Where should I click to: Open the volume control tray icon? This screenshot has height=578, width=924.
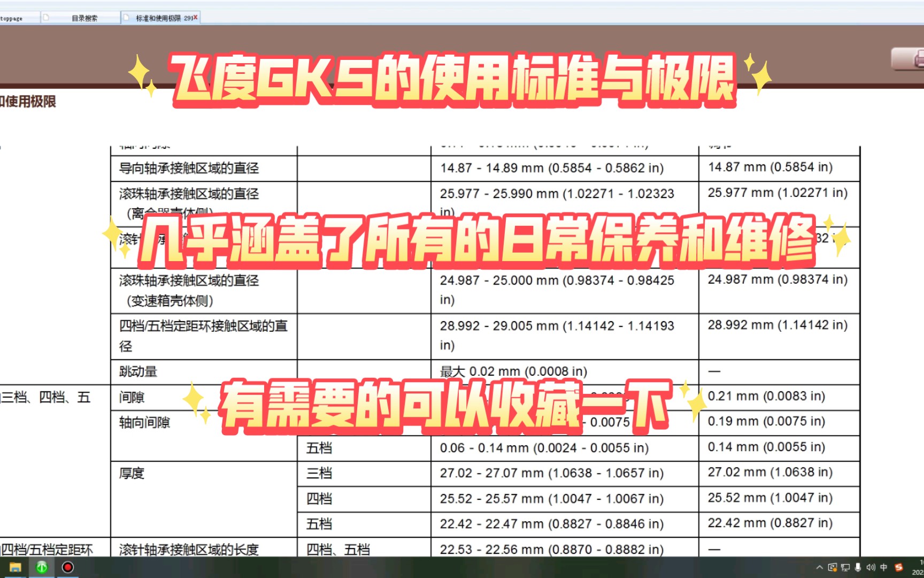coord(871,567)
